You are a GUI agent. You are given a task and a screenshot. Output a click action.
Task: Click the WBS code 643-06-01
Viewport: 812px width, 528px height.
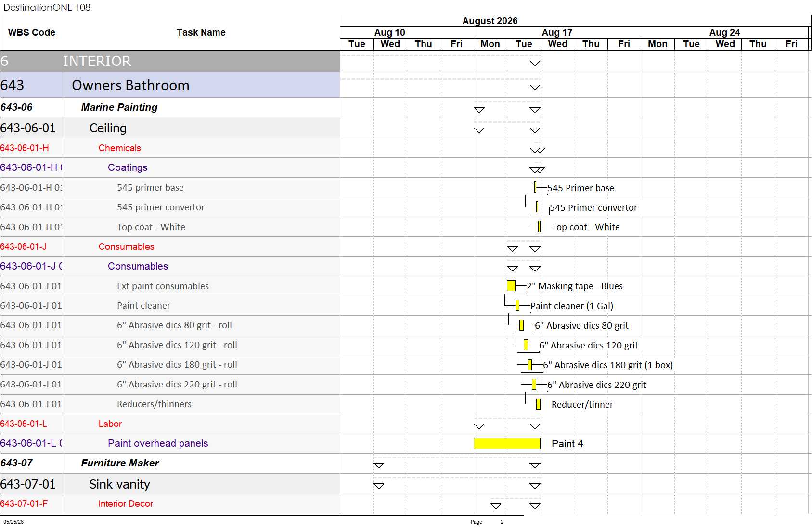(x=28, y=128)
